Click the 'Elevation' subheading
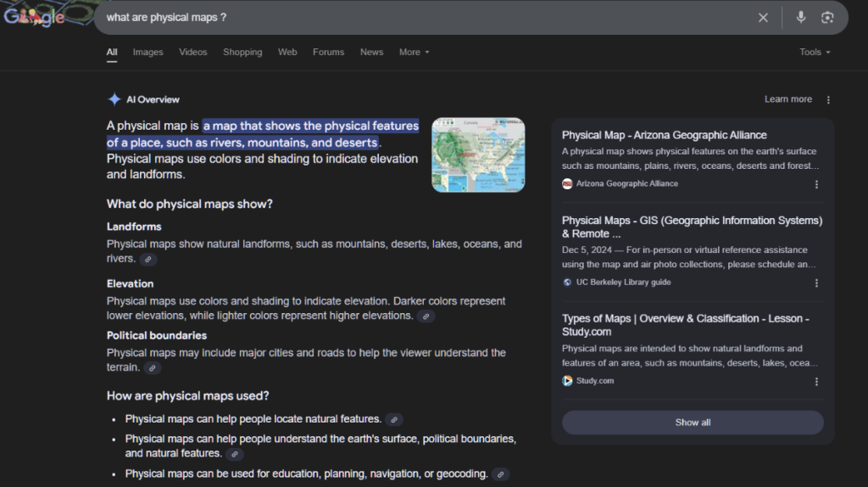868x487 pixels. pyautogui.click(x=130, y=283)
